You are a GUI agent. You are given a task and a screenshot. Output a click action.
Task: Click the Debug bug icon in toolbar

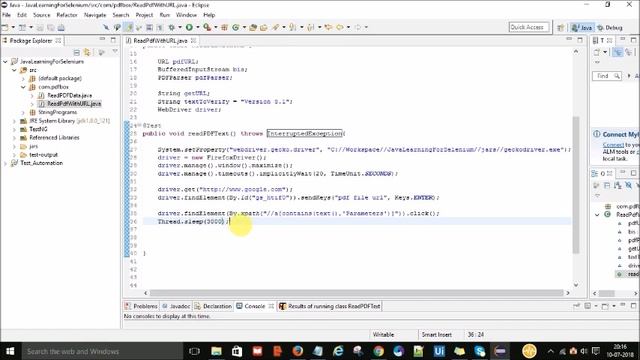pyautogui.click(x=171, y=27)
